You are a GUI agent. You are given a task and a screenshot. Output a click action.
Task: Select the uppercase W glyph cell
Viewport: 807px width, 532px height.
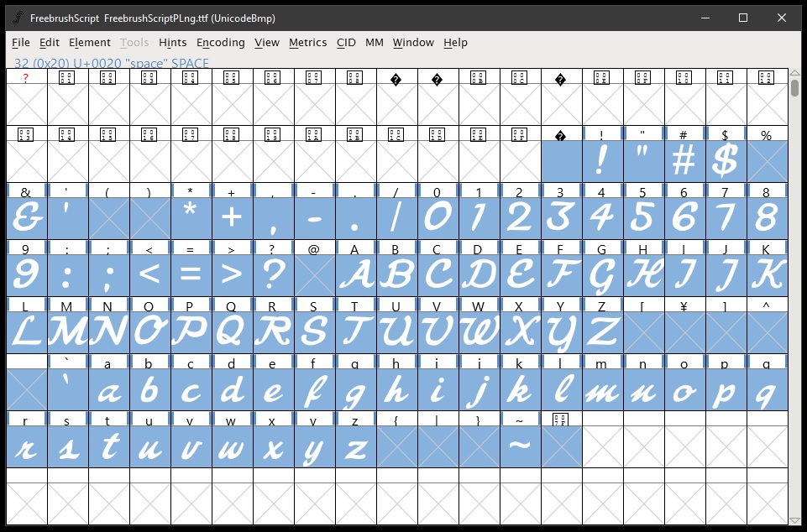(479, 333)
